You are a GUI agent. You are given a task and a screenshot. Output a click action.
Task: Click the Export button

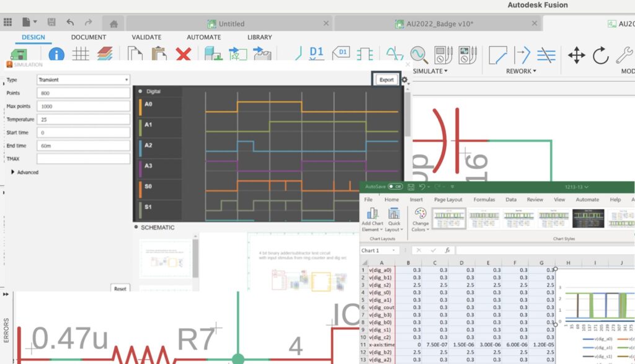coord(386,80)
